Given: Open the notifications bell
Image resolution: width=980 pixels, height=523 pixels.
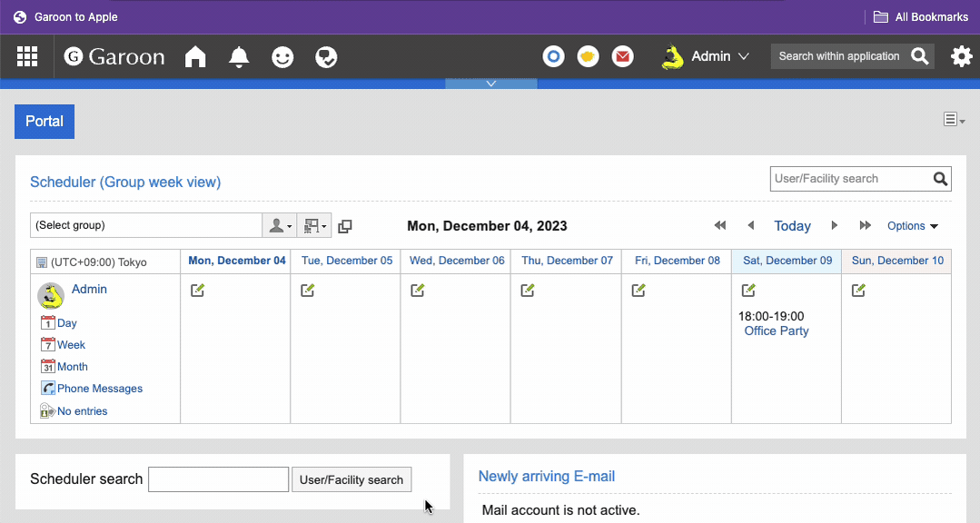Looking at the screenshot, I should pyautogui.click(x=239, y=57).
